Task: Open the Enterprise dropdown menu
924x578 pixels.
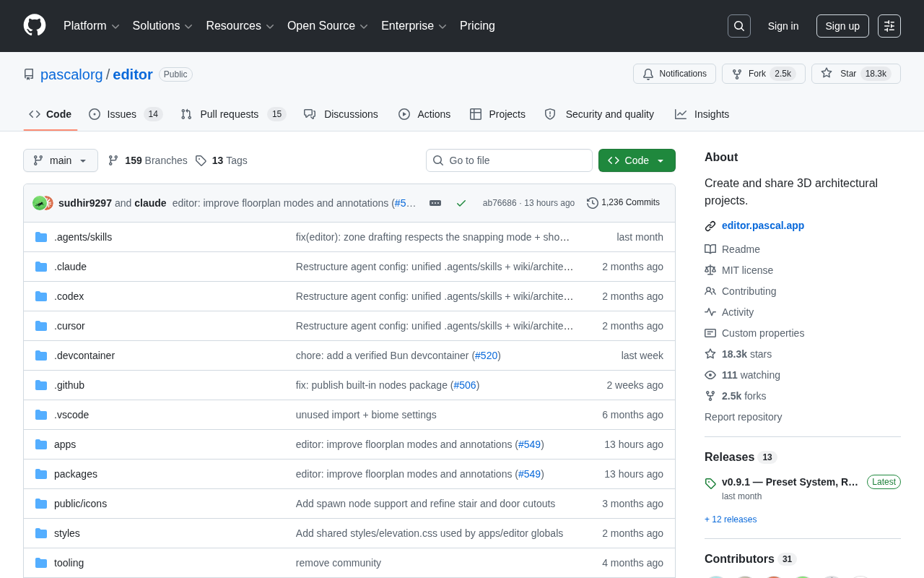Action: click(x=414, y=26)
